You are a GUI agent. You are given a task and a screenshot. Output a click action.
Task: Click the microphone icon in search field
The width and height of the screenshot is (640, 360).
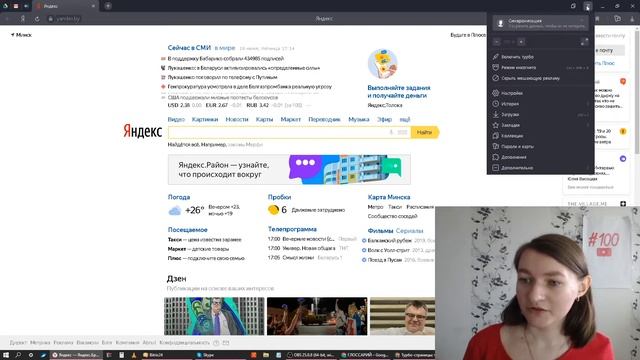[391, 132]
